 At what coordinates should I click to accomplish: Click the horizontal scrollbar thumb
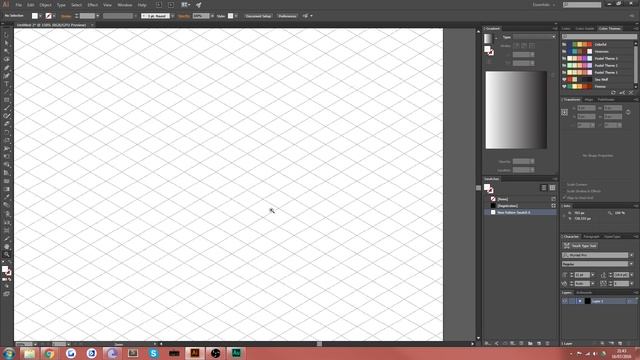pos(319,344)
